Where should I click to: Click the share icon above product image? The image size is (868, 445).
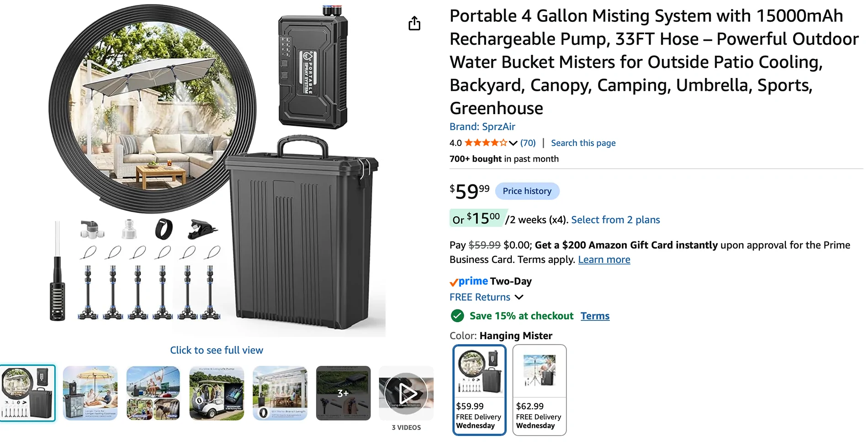pos(414,23)
